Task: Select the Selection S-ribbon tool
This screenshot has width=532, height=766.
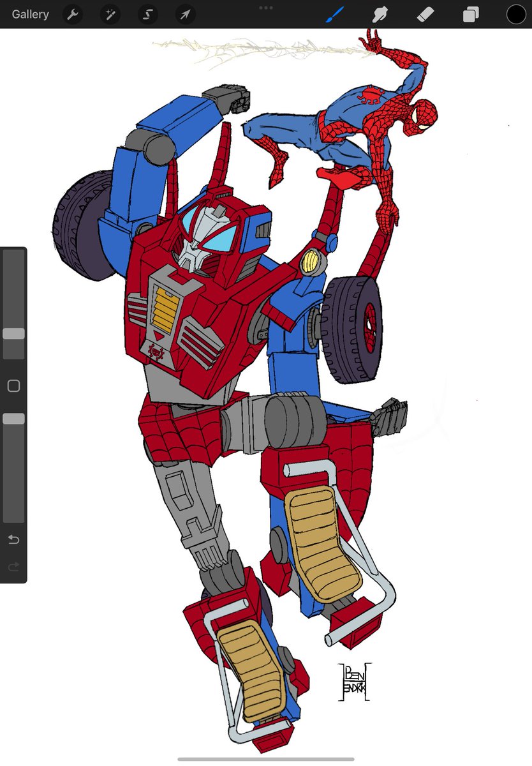Action: tap(148, 14)
